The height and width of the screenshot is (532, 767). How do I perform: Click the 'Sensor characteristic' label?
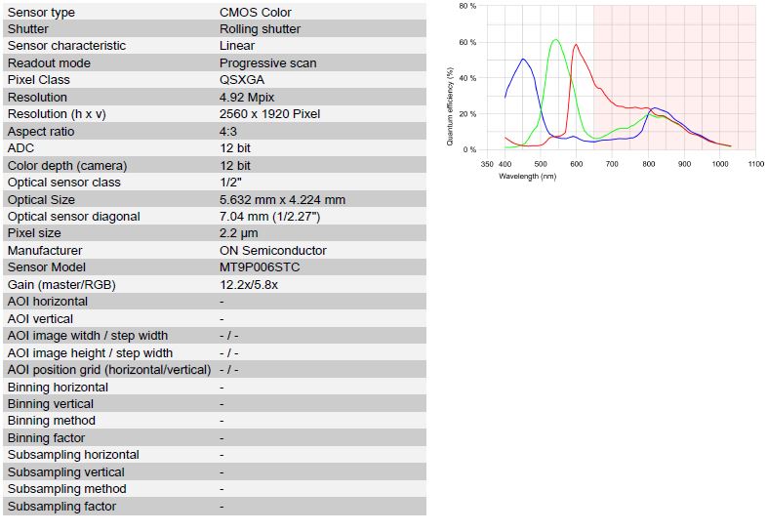point(66,46)
